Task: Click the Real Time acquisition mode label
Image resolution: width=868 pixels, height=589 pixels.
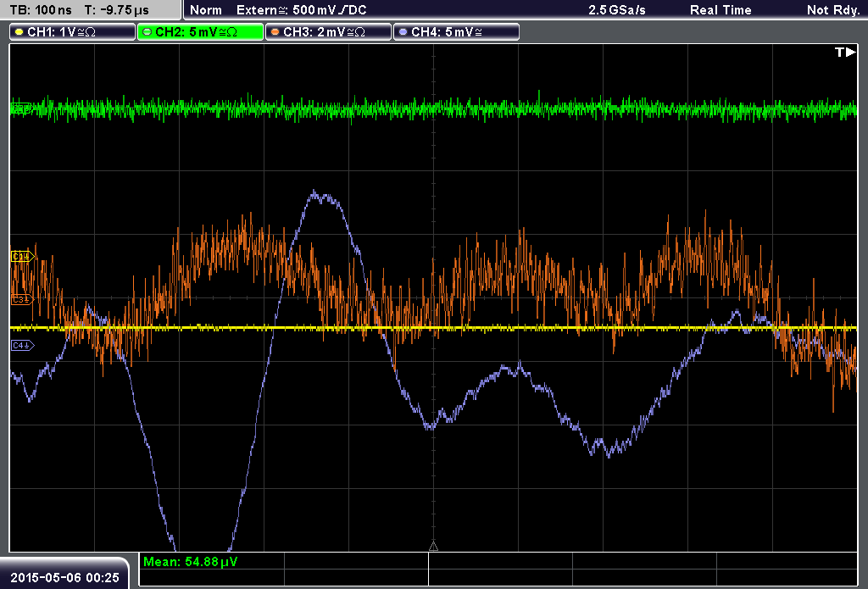Action: [x=721, y=10]
